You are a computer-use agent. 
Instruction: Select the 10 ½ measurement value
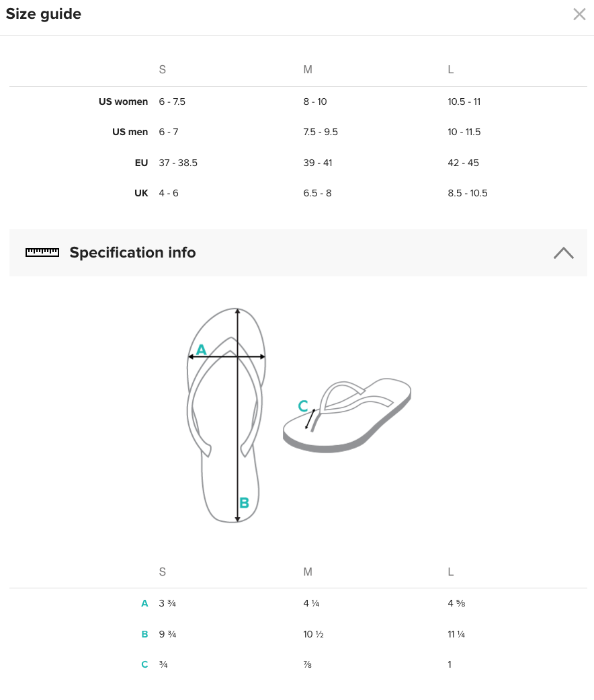(x=313, y=633)
